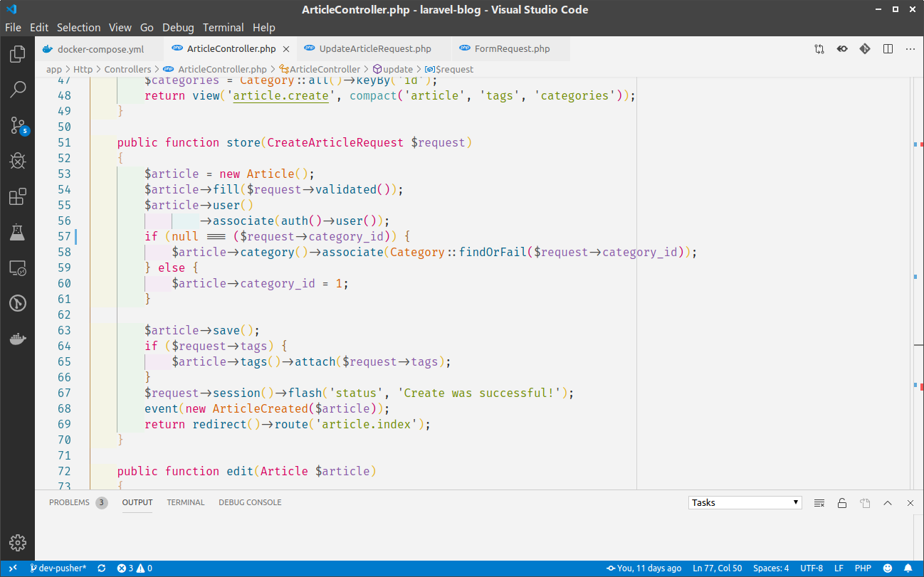This screenshot has height=577, width=924.
Task: Open the Terminal menu
Action: (223, 28)
